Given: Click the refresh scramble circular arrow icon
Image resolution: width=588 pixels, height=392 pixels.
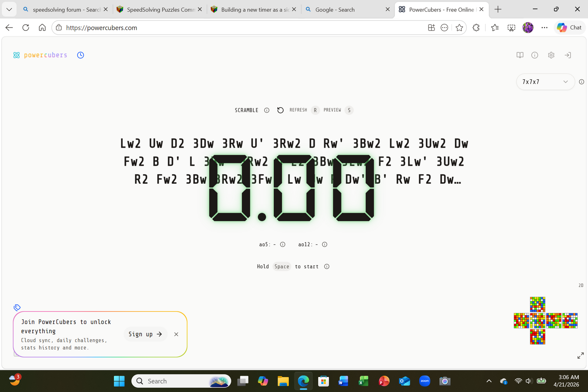Looking at the screenshot, I should tap(280, 110).
